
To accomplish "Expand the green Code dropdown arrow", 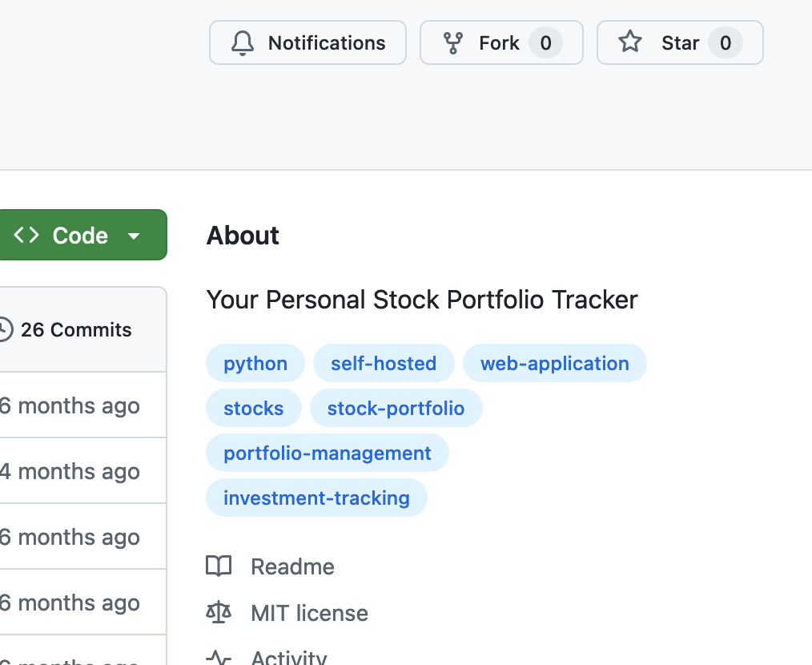I will click(134, 236).
